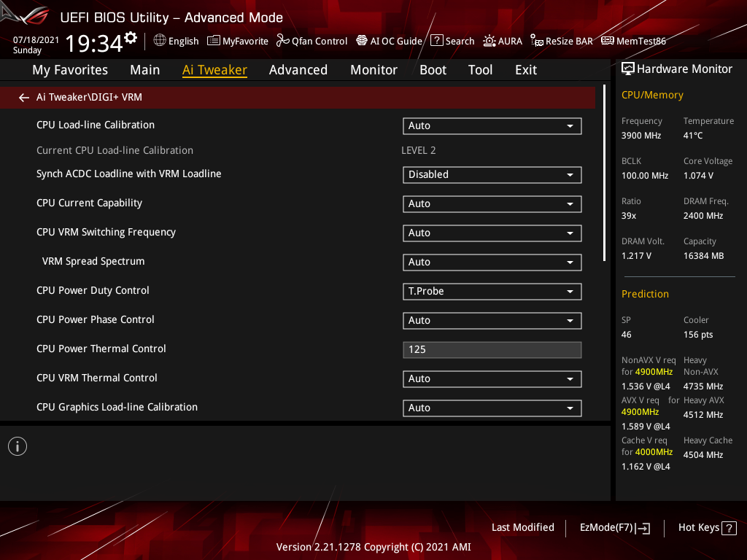Switch to the Advanced tab
The width and height of the screenshot is (747, 560).
[x=298, y=69]
